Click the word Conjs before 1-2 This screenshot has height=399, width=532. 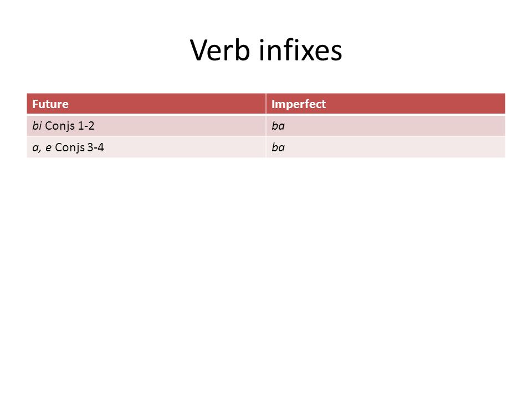60,126
